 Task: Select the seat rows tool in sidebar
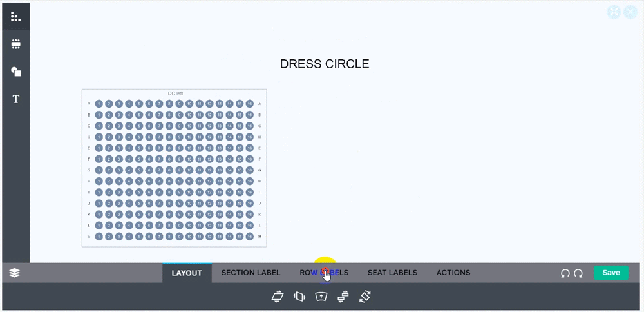point(15,17)
